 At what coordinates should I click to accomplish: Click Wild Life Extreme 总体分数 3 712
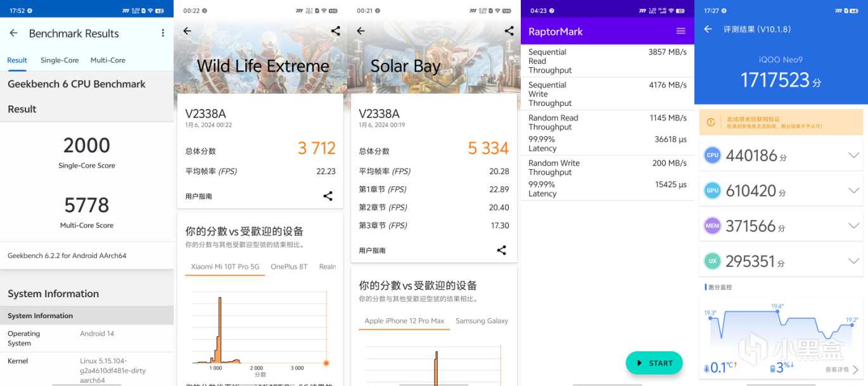pyautogui.click(x=317, y=148)
